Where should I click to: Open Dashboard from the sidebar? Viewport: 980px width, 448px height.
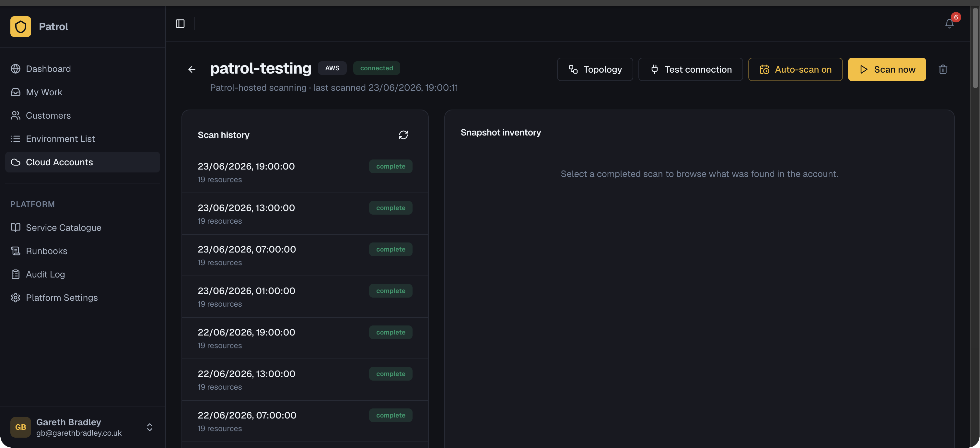83,69
